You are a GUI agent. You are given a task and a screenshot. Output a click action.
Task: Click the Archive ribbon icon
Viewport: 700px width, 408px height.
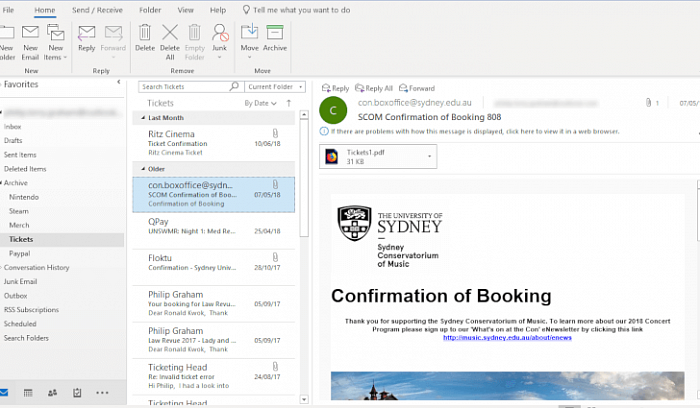click(275, 32)
